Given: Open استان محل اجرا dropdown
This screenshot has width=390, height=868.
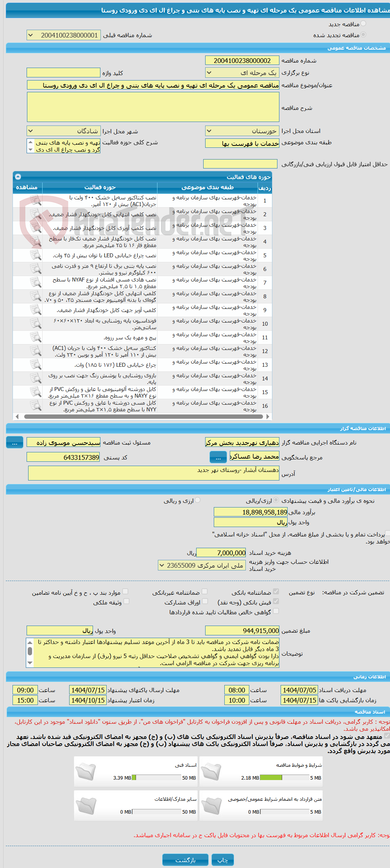Looking at the screenshot, I should 242,131.
